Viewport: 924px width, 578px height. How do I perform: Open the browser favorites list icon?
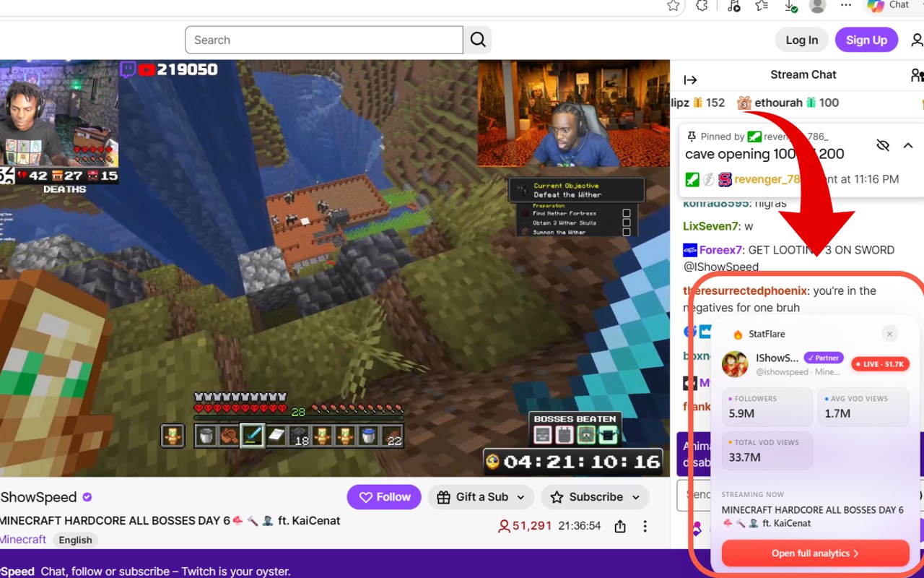(x=762, y=6)
